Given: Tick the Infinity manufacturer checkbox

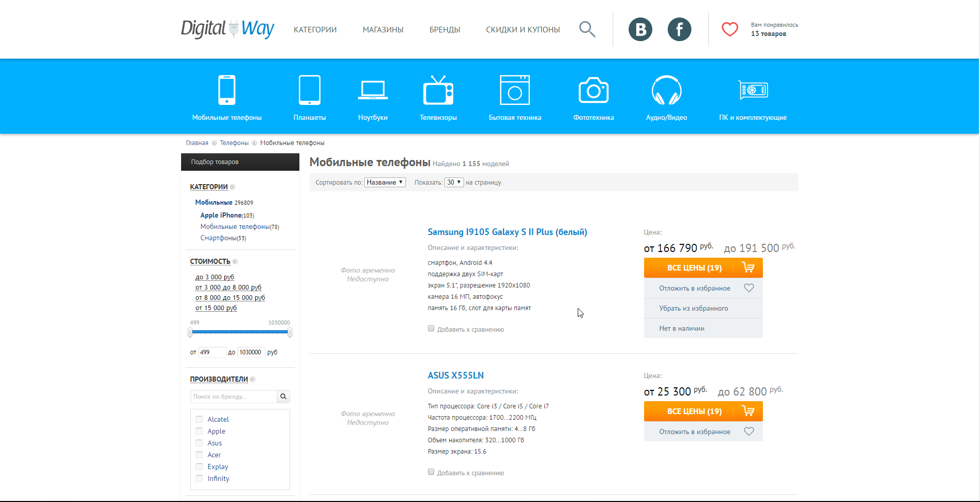Looking at the screenshot, I should 199,478.
